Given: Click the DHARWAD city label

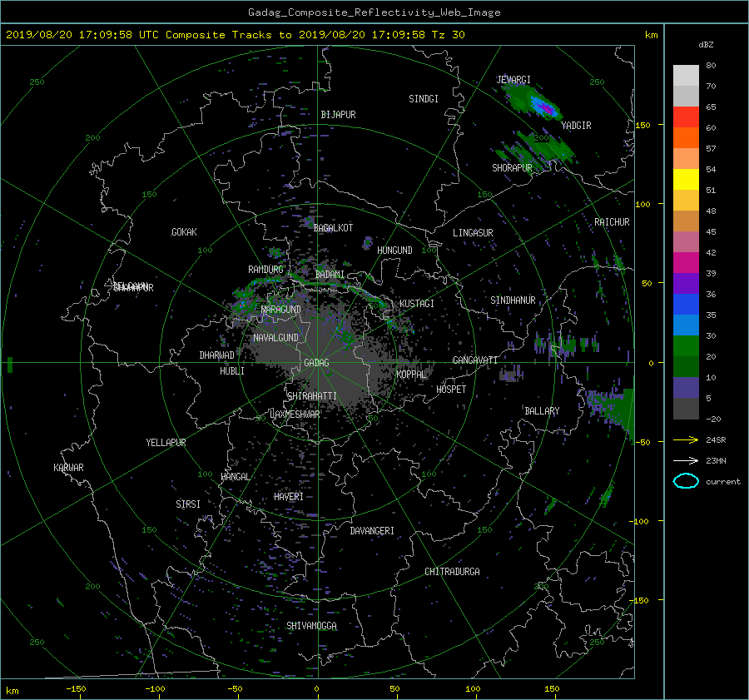Looking at the screenshot, I should [x=217, y=355].
